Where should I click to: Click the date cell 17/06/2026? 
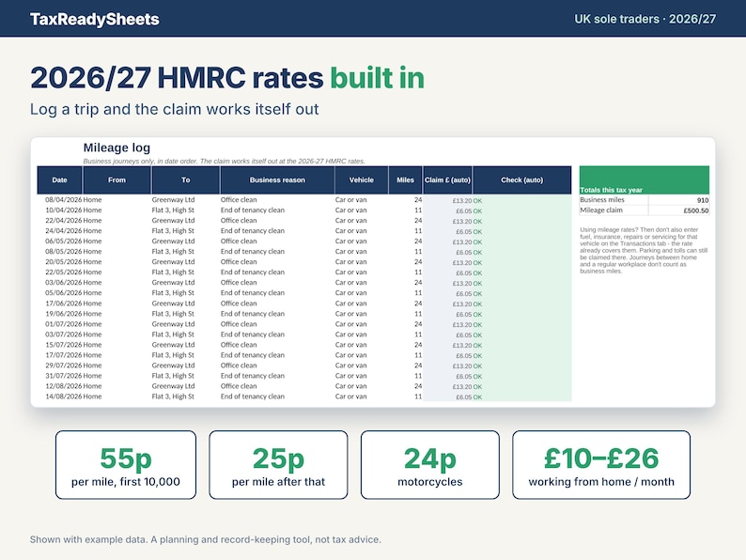click(x=63, y=303)
